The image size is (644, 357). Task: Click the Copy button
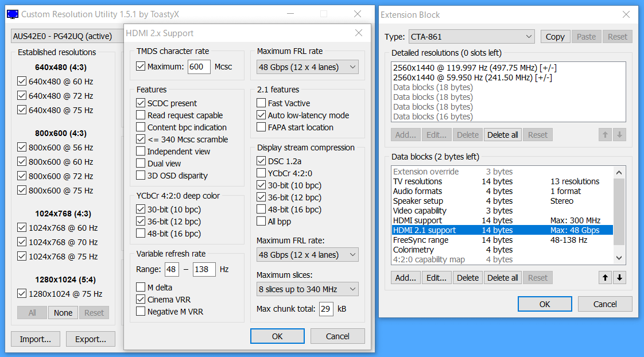555,37
